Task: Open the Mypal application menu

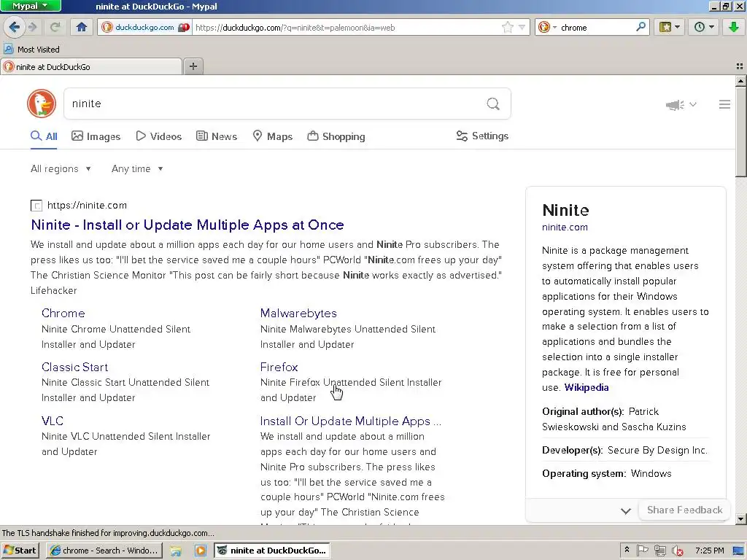Action: click(31, 6)
